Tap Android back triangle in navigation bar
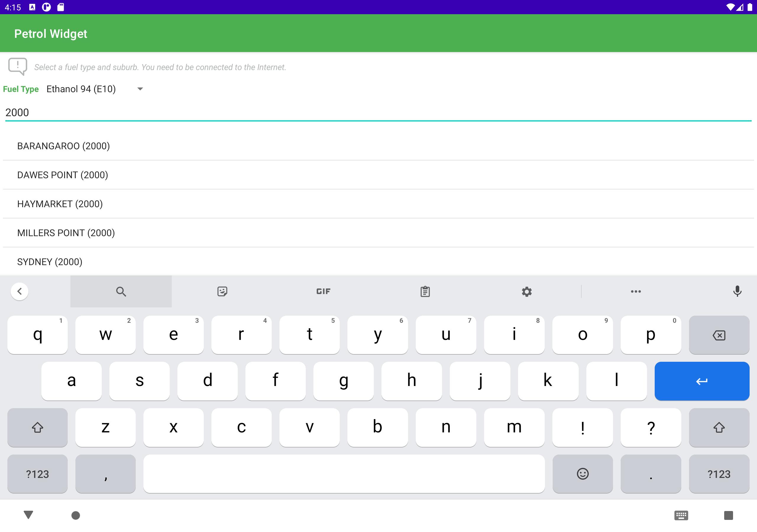The width and height of the screenshot is (757, 532). point(28,515)
